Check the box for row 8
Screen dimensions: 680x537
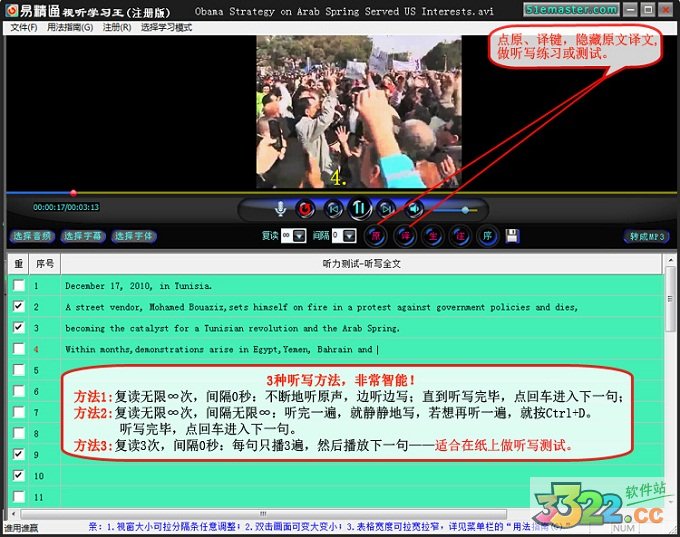tap(19, 433)
